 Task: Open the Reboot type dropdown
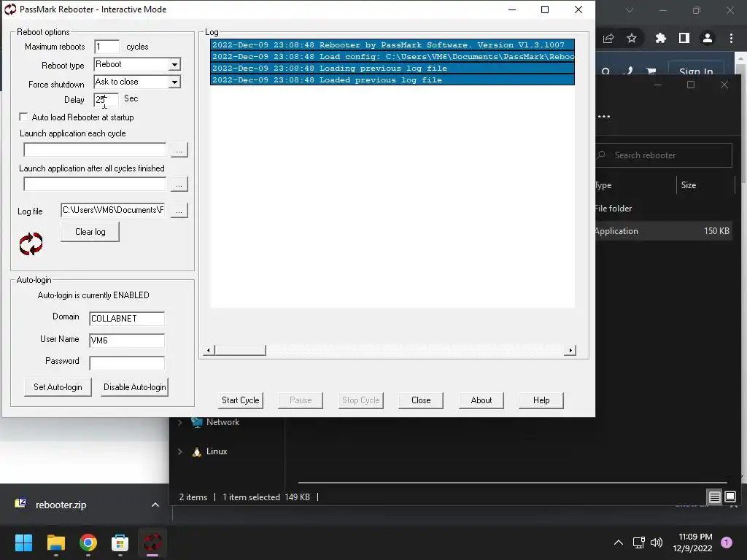pos(175,64)
